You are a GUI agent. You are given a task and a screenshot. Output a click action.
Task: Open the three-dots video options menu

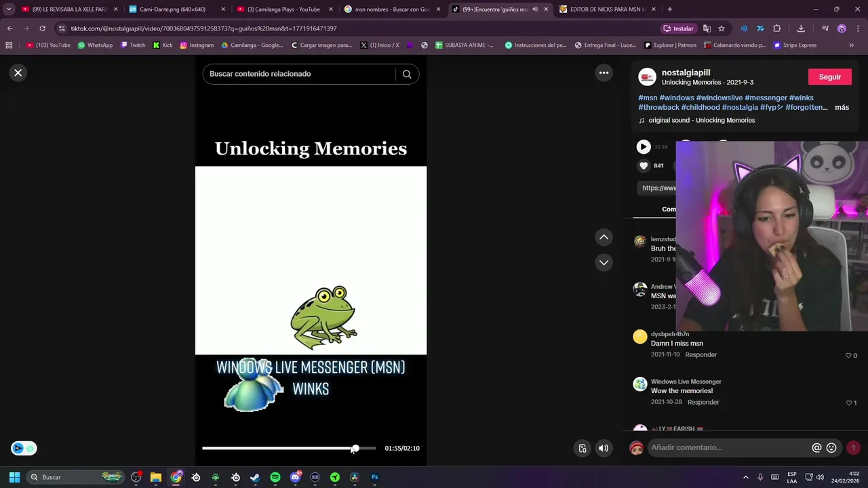[x=604, y=73]
